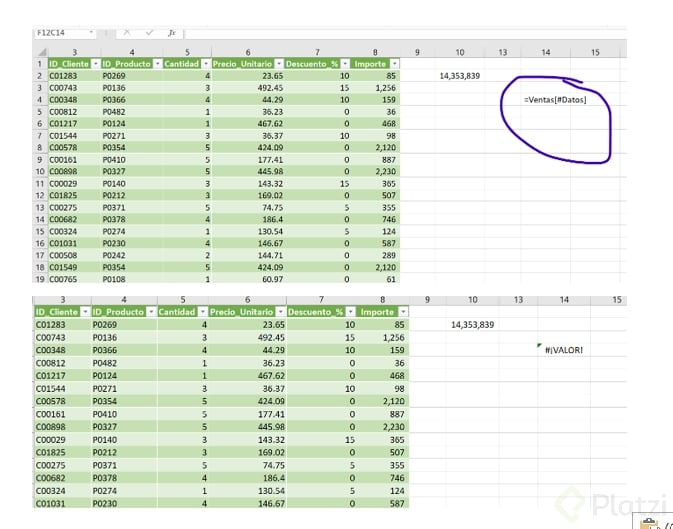
Task: Click the Importe cell showing 289
Action: [375, 255]
